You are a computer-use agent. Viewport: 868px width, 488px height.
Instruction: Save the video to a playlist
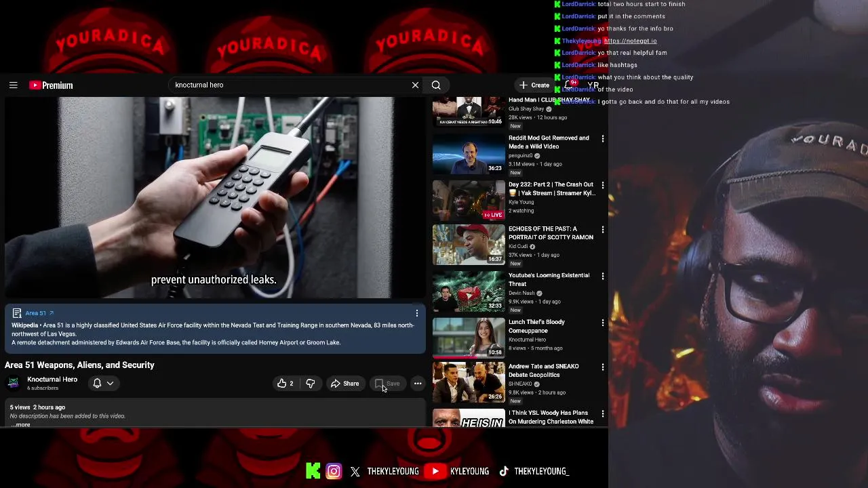387,384
